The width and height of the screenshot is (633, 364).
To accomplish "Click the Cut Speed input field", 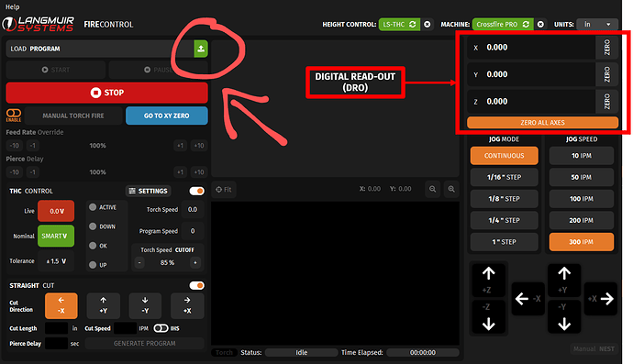I will [125, 328].
